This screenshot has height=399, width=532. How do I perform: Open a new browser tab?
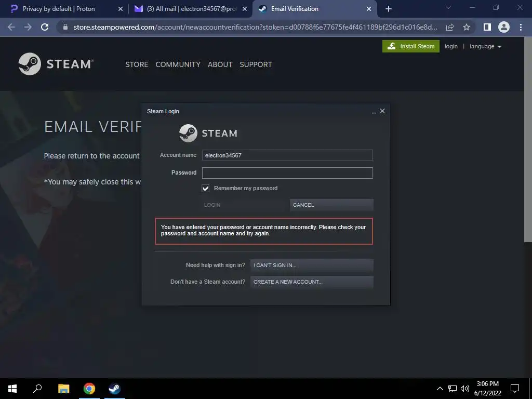[x=389, y=9]
